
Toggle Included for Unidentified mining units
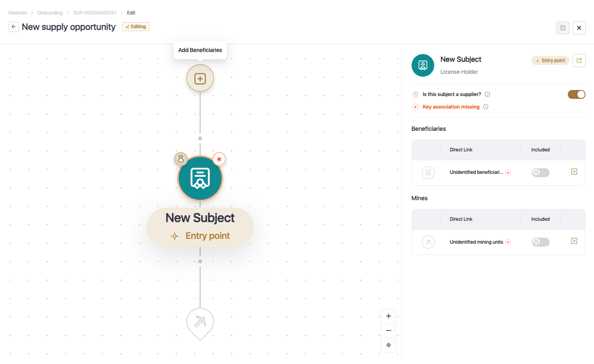[541, 242]
